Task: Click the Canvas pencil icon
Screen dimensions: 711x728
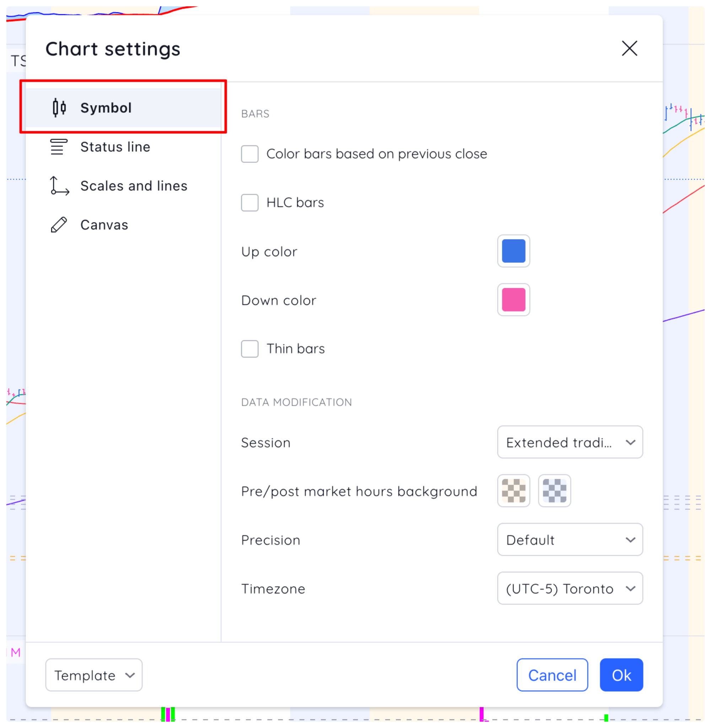Action: pyautogui.click(x=59, y=225)
